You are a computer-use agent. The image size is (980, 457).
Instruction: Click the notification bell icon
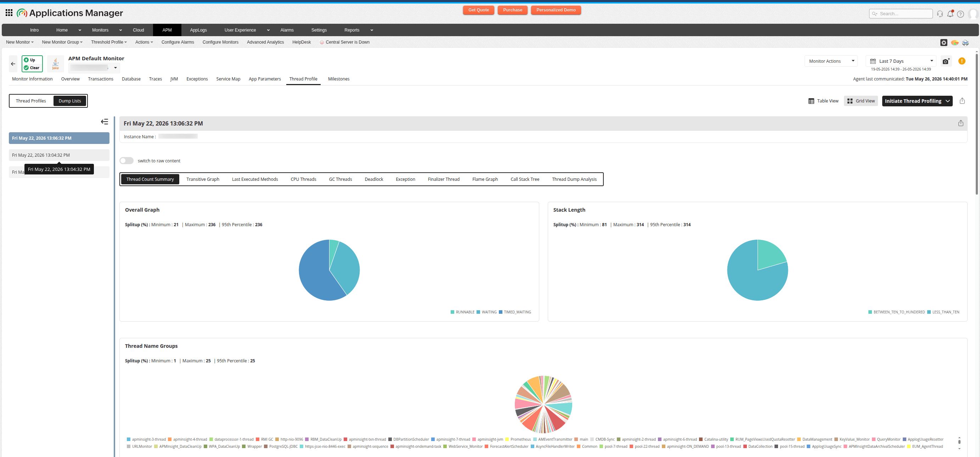pos(950,14)
